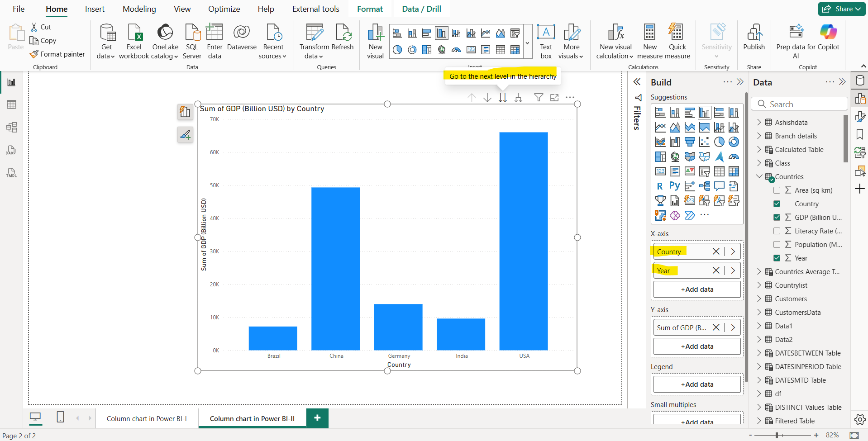Image resolution: width=868 pixels, height=441 pixels.
Task: Switch to Table view in left sidebar
Action: click(11, 104)
